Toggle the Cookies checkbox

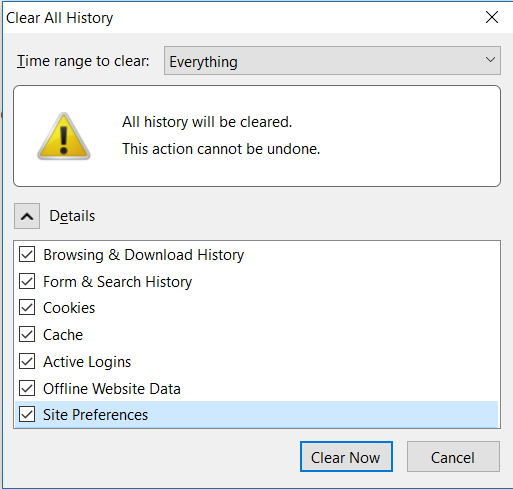tap(27, 308)
